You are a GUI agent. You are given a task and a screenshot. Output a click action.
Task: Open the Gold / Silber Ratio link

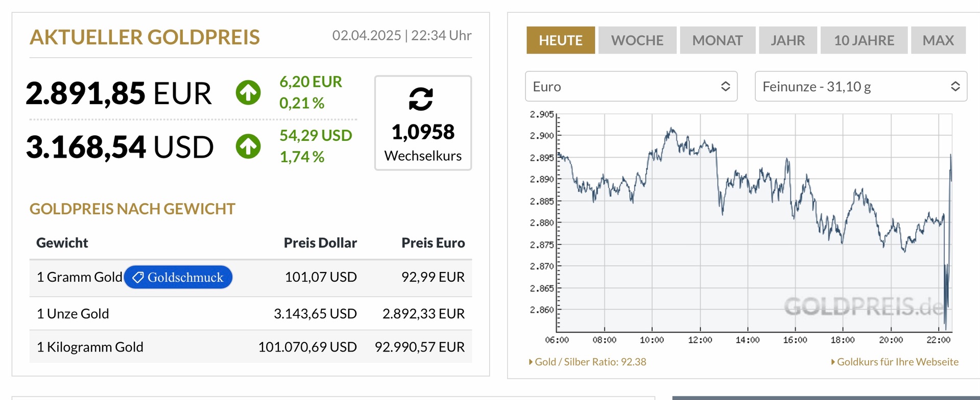click(x=590, y=362)
